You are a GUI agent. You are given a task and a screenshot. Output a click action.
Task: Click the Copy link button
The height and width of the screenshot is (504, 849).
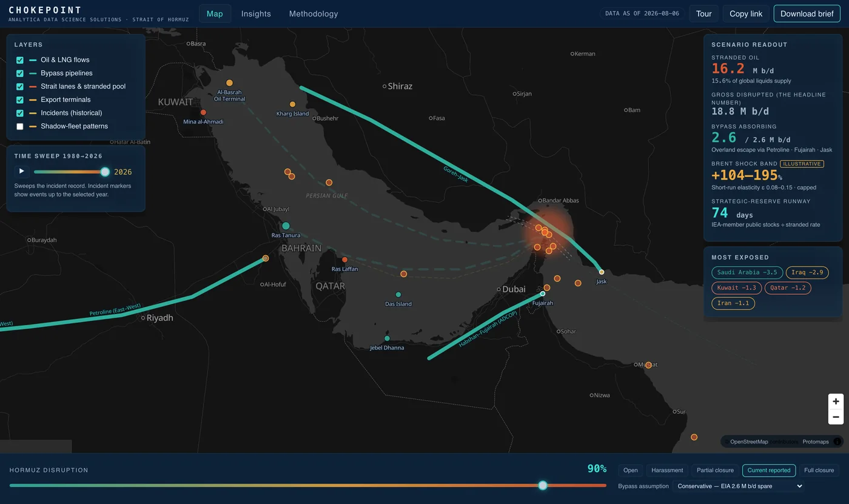pyautogui.click(x=746, y=14)
